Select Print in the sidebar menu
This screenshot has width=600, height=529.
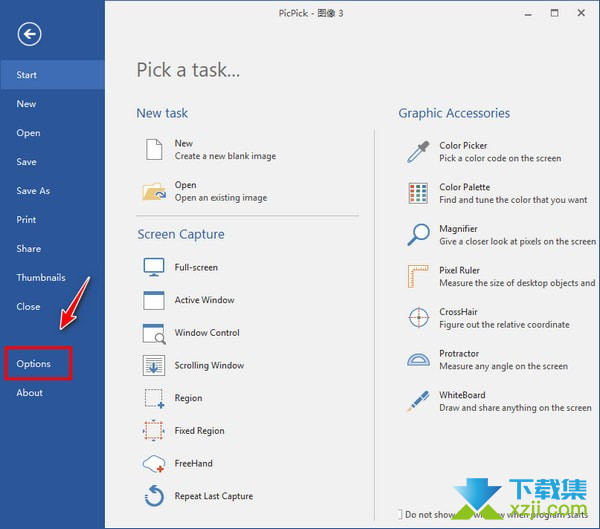click(26, 220)
